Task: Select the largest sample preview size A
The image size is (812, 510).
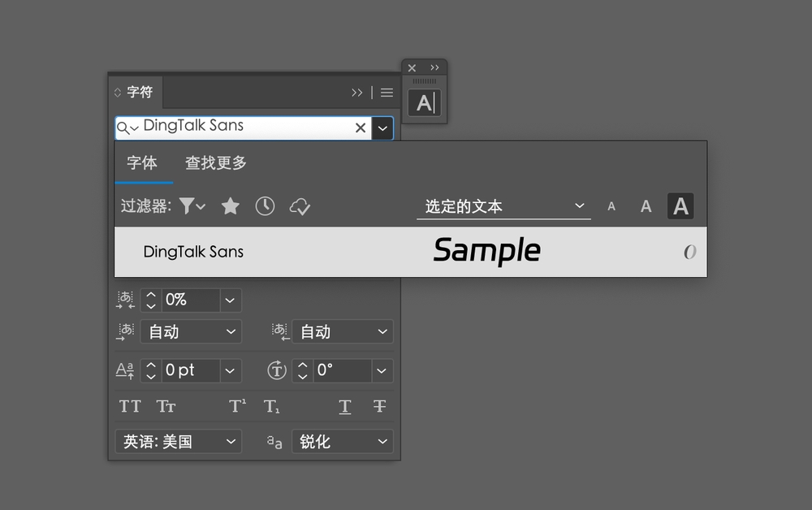Action: [x=680, y=206]
